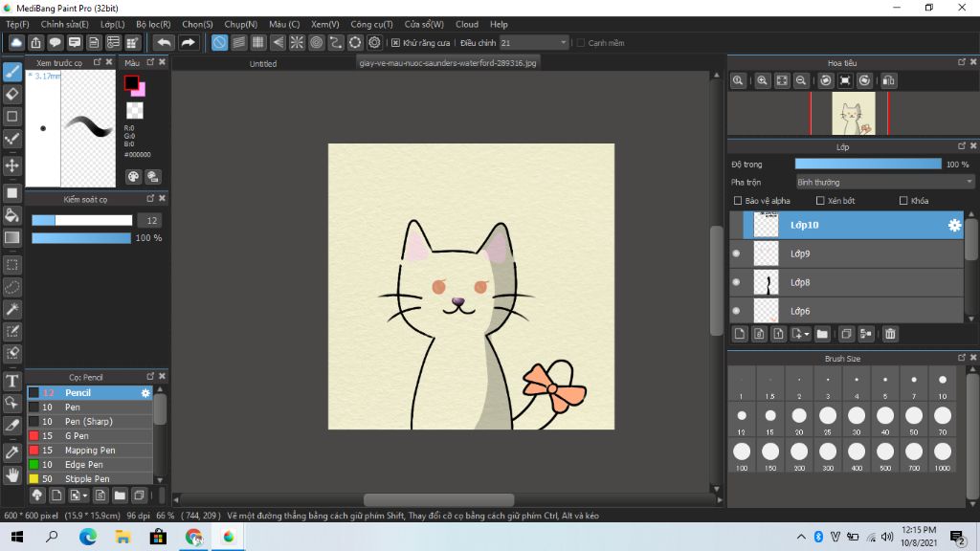Screen dimensions: 980x551
Task: Open the Pha trộn blend mode dropdown
Action: pos(884,183)
